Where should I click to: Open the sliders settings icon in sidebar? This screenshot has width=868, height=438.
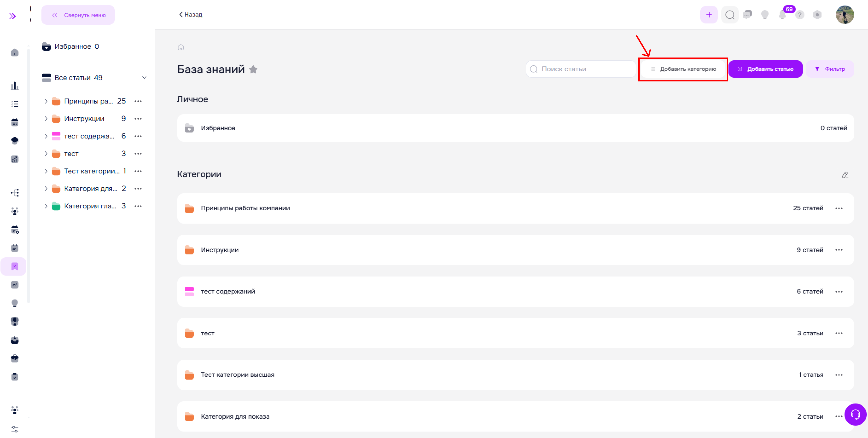point(15,429)
